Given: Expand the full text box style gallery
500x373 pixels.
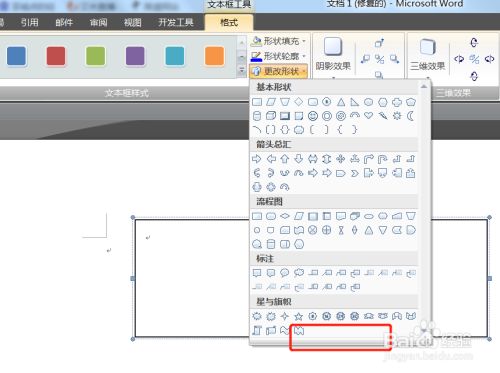Looking at the screenshot, I should [x=241, y=70].
